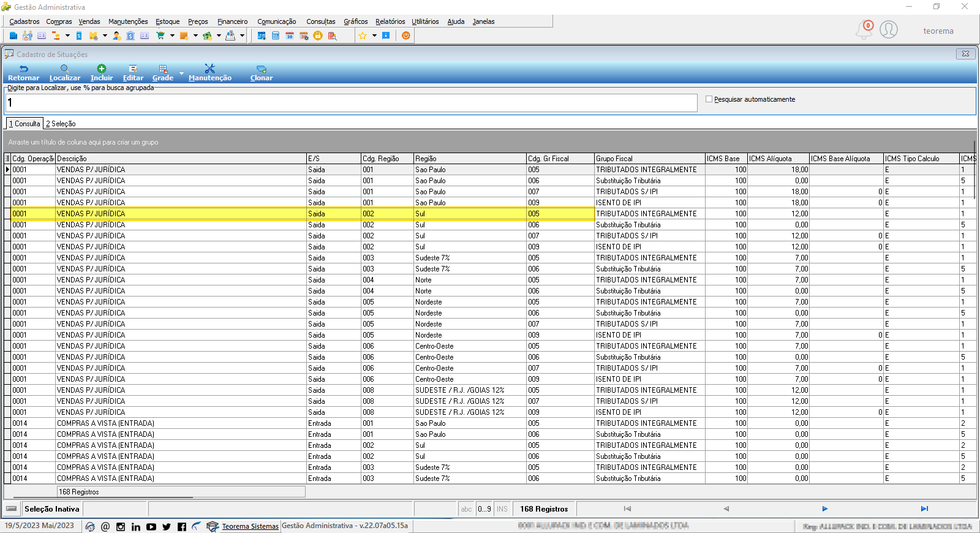
Task: Open the Cadastros menu
Action: click(x=24, y=21)
